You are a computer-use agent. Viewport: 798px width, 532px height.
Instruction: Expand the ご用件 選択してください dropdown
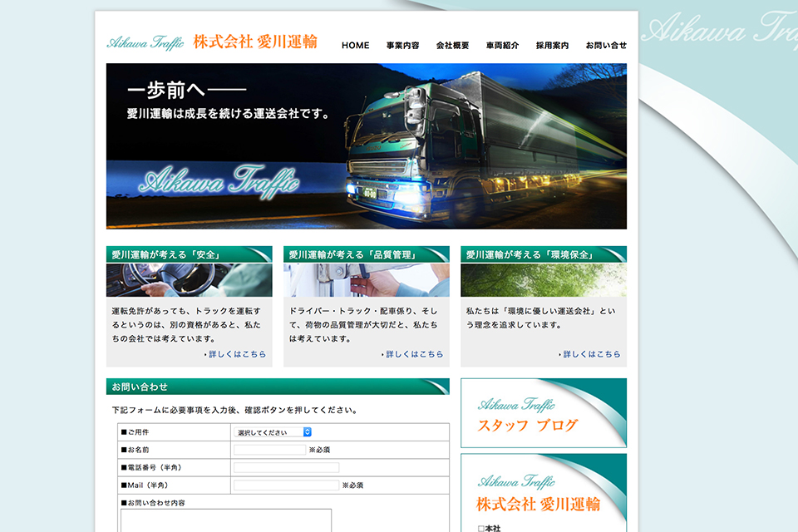point(273,432)
